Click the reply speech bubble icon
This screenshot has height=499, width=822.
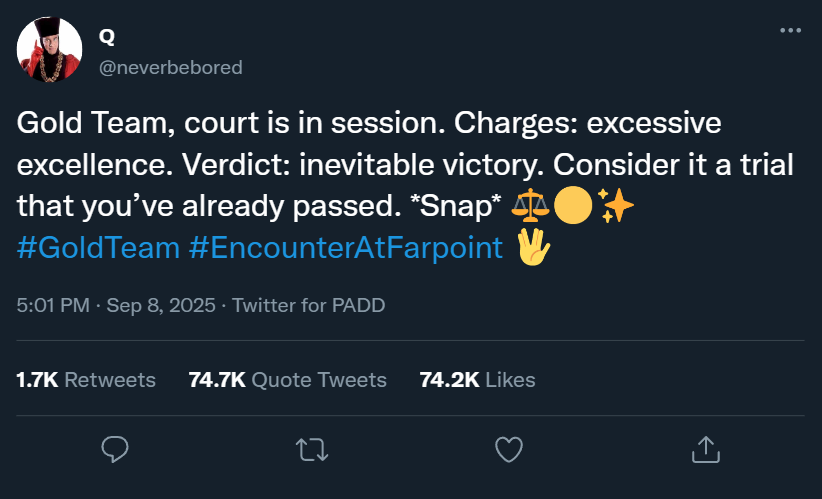pos(115,449)
